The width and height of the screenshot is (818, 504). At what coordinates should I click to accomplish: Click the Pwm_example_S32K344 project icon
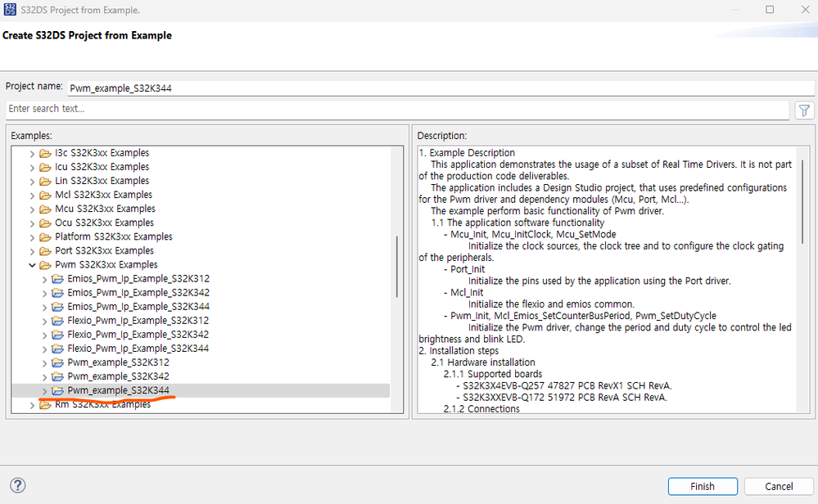pyautogui.click(x=58, y=390)
